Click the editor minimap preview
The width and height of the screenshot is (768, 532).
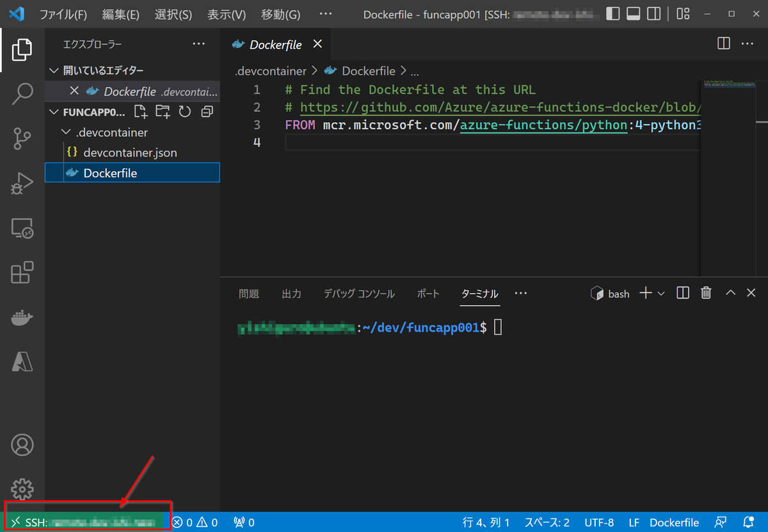tap(728, 84)
